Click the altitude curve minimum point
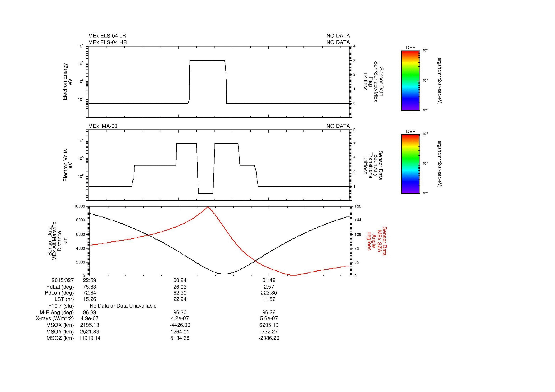The image size is (555, 392). 224,274
